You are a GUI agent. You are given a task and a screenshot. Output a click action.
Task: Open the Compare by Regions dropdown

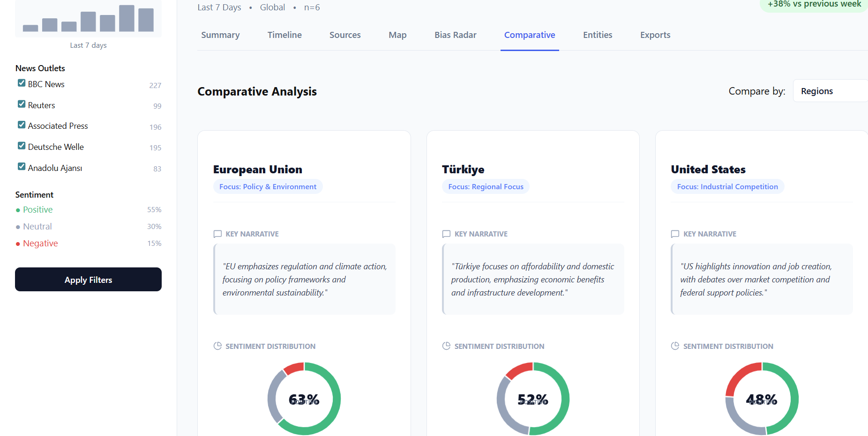pyautogui.click(x=830, y=91)
